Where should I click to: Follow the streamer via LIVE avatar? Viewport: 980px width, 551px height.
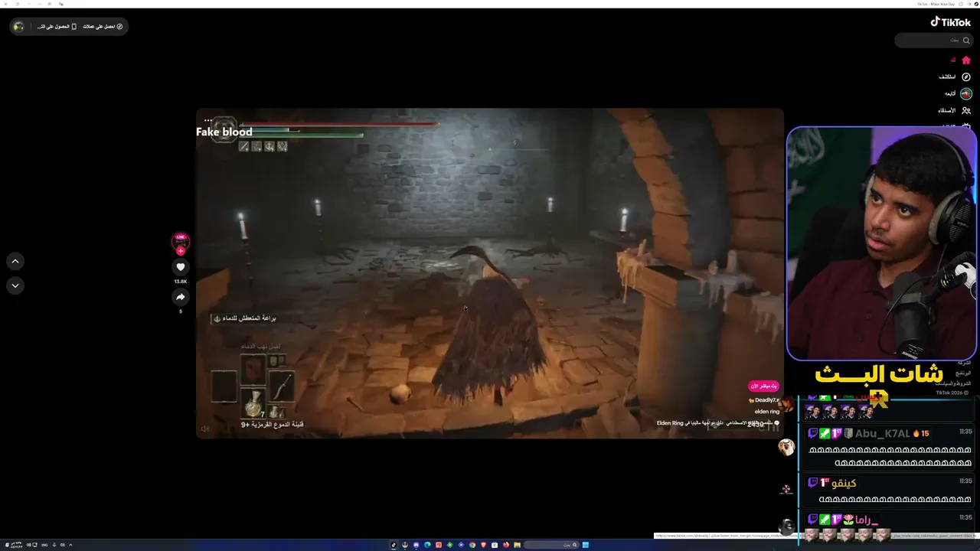coord(181,242)
